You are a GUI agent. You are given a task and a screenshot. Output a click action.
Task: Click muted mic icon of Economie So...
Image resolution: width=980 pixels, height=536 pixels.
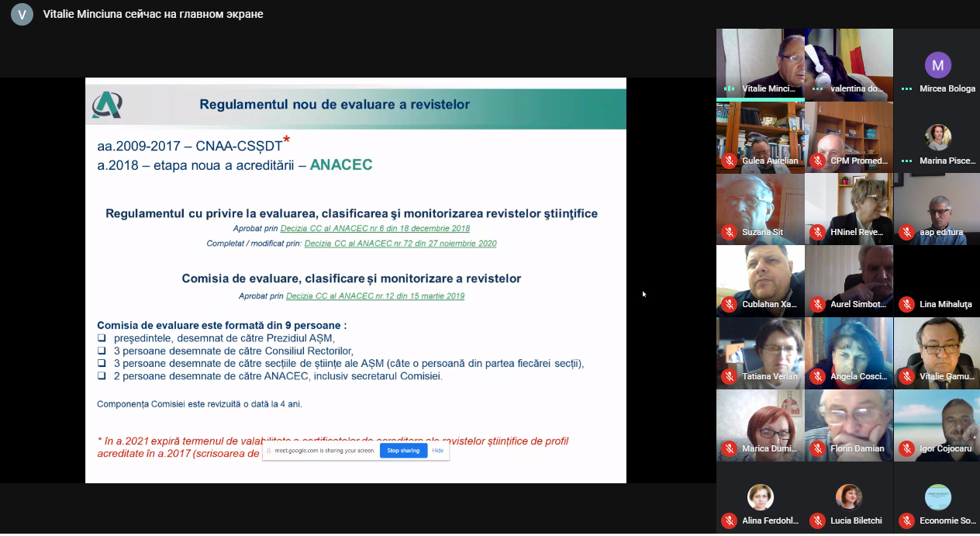[x=906, y=520]
